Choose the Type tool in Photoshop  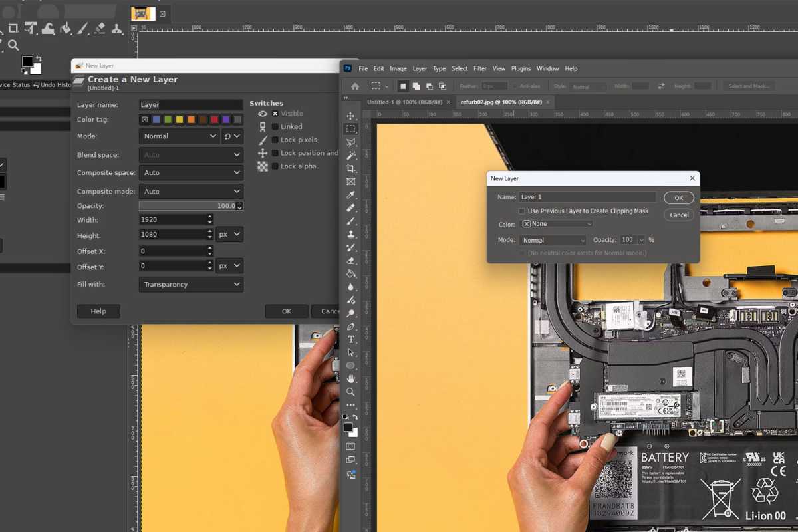click(350, 338)
